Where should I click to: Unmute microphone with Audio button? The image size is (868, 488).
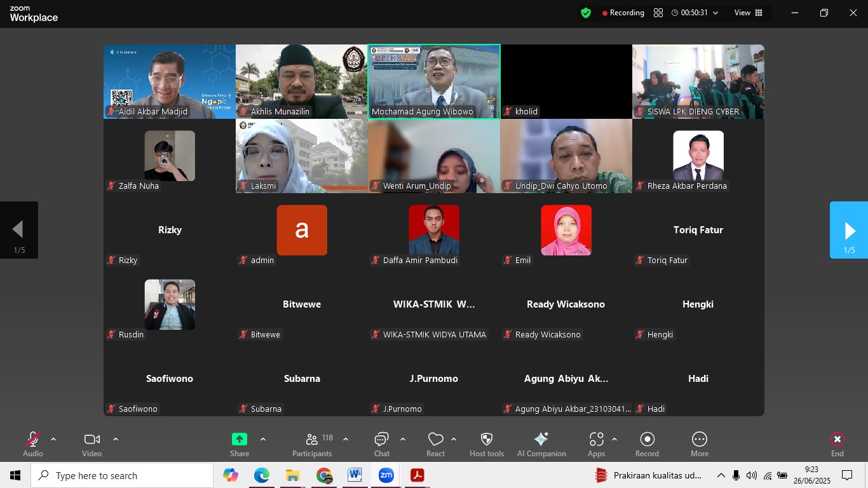point(33,440)
